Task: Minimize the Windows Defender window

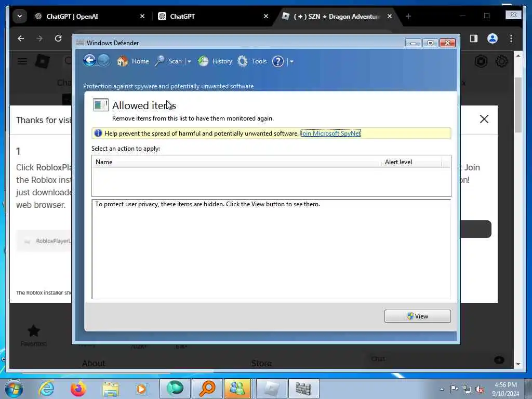Action: (x=413, y=43)
